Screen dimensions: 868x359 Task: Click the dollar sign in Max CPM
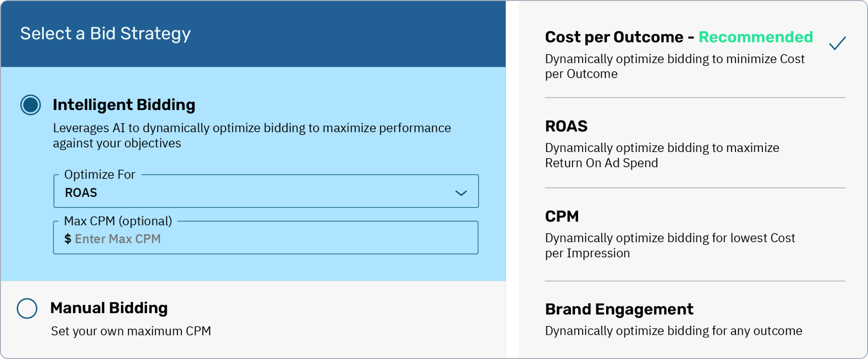click(x=68, y=239)
